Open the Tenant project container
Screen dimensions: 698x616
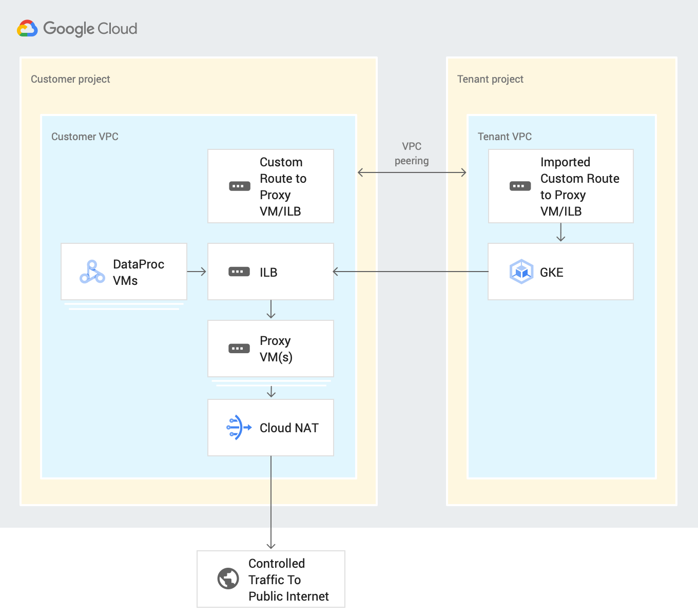(490, 79)
